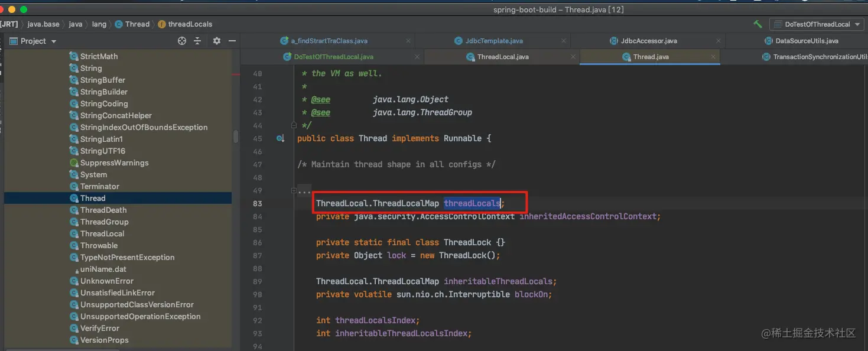This screenshot has width=868, height=351.
Task: Click the java.base breadcrumb
Action: click(x=43, y=24)
